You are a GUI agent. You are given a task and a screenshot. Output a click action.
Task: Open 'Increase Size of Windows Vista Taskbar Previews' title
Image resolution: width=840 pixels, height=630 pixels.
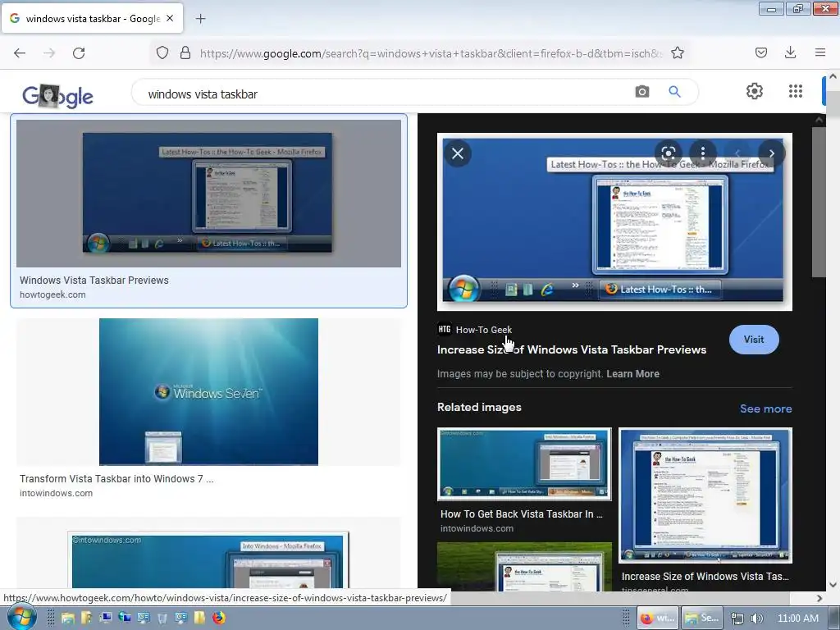click(572, 349)
